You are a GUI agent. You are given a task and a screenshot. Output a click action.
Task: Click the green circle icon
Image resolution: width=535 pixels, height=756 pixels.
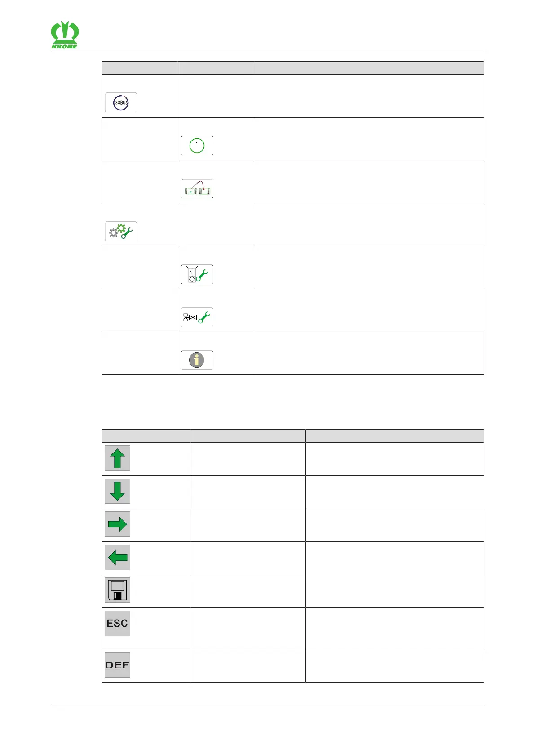(x=197, y=146)
